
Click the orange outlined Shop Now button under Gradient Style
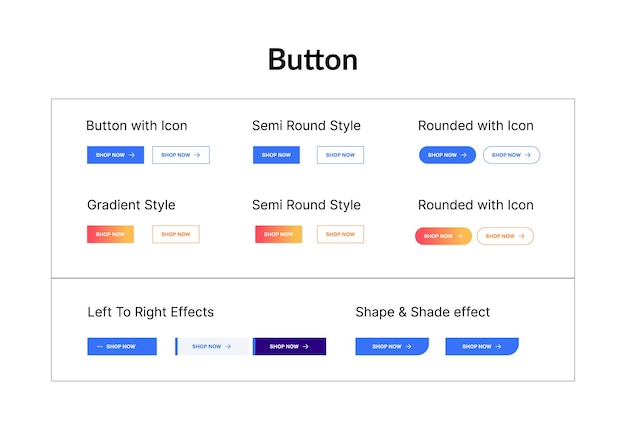176,234
